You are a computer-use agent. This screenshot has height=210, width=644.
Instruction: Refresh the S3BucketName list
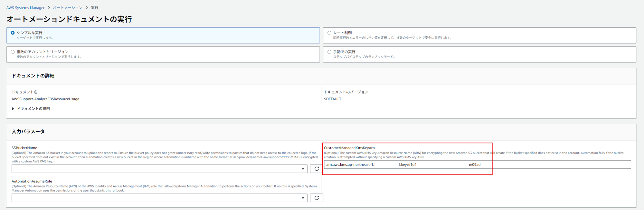tap(317, 169)
